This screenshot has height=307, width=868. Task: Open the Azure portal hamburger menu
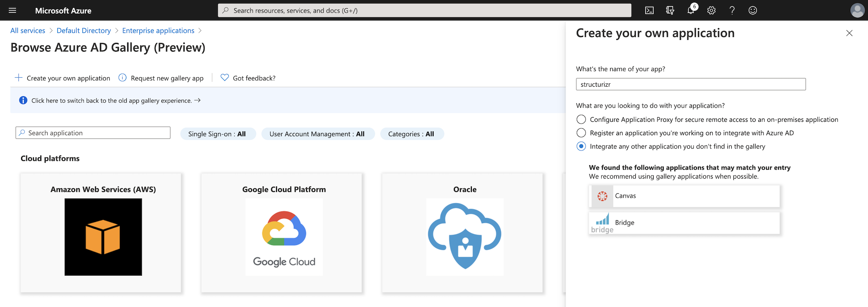click(x=12, y=10)
